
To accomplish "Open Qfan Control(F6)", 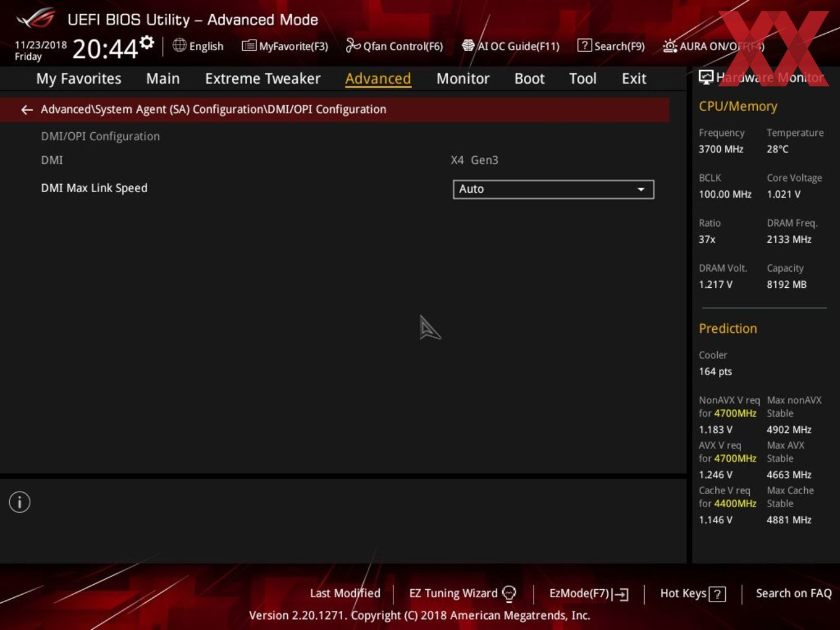I will click(394, 46).
